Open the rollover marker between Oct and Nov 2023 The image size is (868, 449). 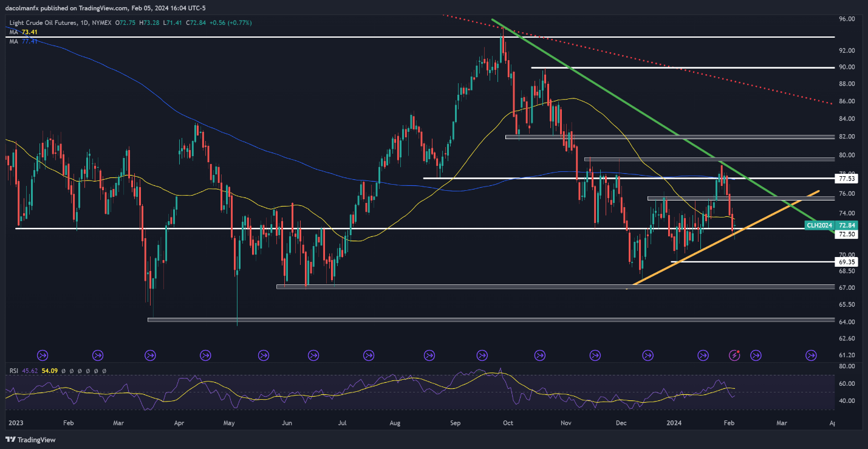(539, 354)
